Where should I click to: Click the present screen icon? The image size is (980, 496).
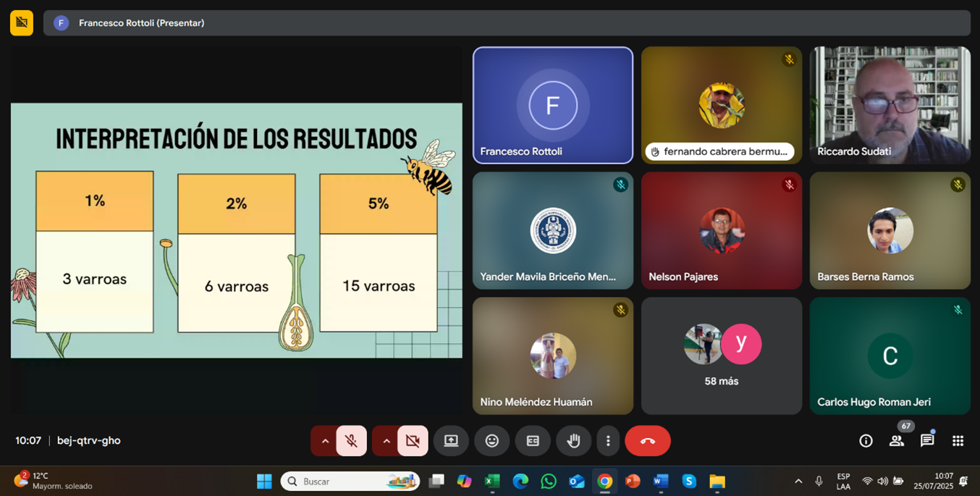451,441
